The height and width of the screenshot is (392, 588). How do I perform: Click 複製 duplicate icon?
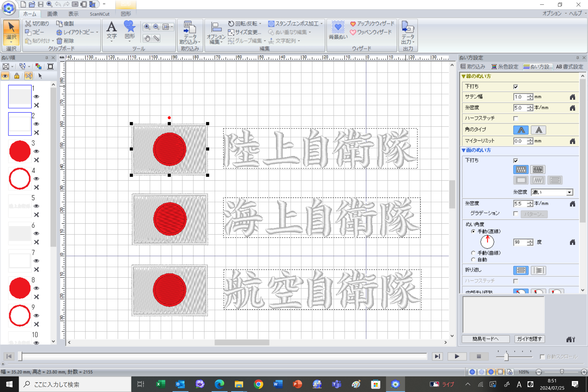65,24
